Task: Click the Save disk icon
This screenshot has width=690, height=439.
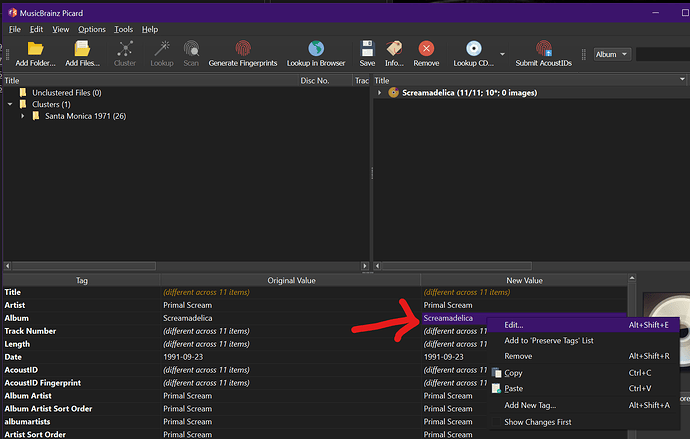Action: [367, 49]
